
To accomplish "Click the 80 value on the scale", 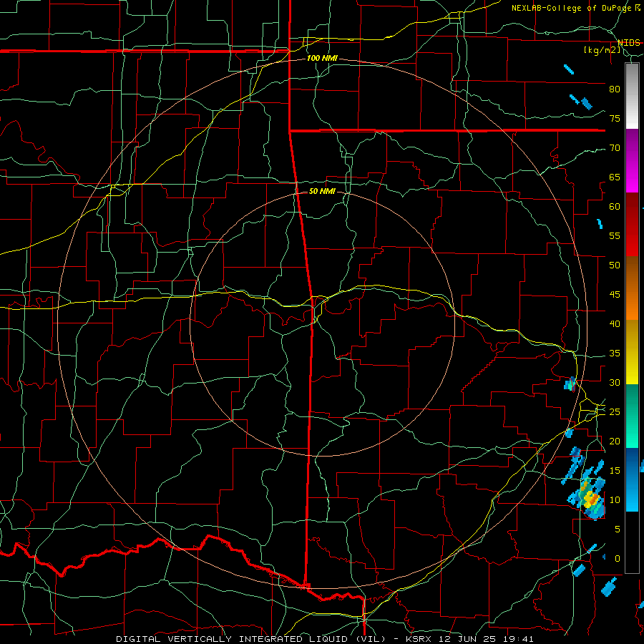I will click(x=615, y=89).
